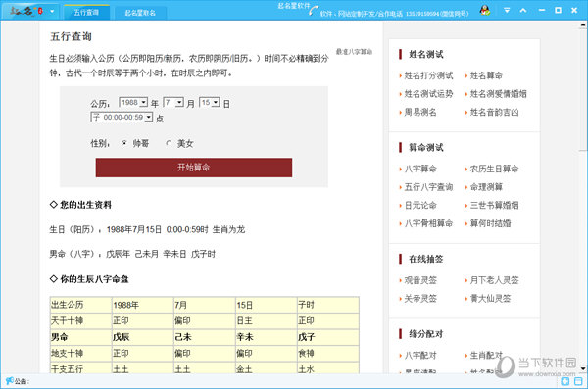Viewport: 588px width, 389px height.
Task: Switch to the 起名星取名 tab
Action: (140, 13)
